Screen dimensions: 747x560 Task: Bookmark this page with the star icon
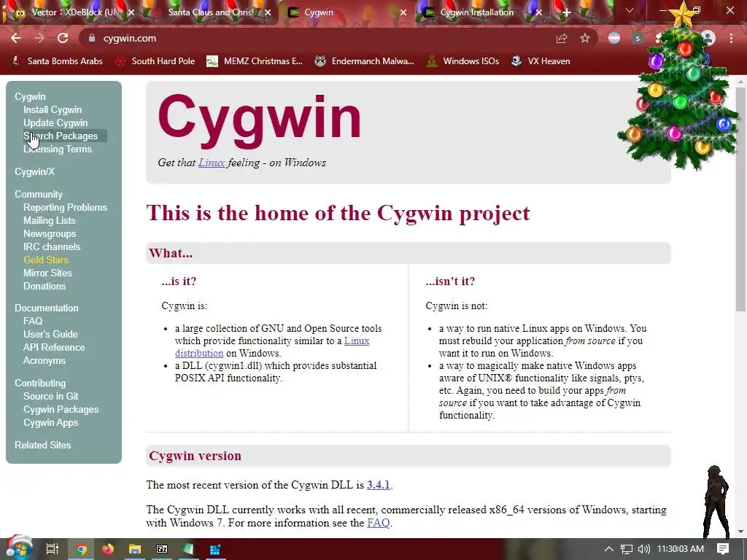(x=585, y=38)
